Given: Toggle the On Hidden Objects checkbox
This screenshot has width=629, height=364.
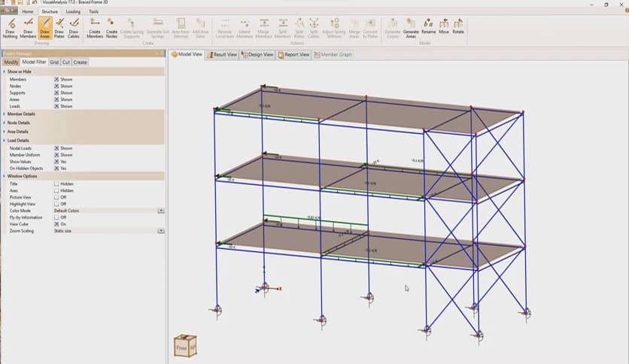Looking at the screenshot, I should pyautogui.click(x=56, y=168).
